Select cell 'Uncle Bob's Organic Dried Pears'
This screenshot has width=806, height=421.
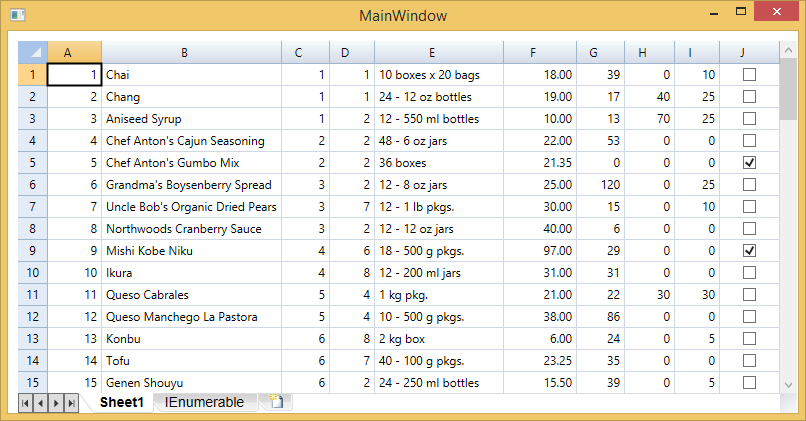pos(191,207)
